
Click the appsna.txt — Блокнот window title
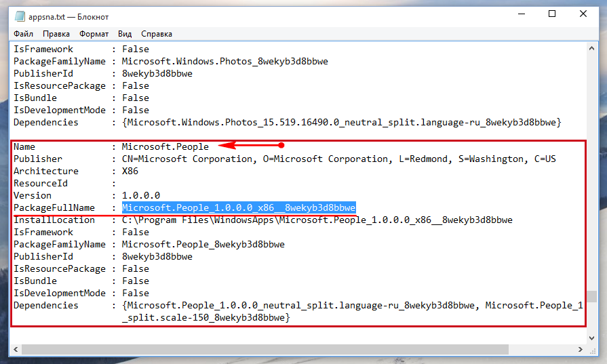(x=68, y=17)
